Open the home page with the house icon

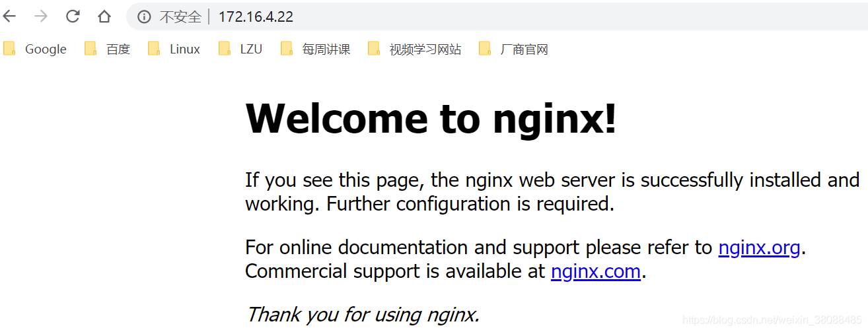pyautogui.click(x=104, y=17)
